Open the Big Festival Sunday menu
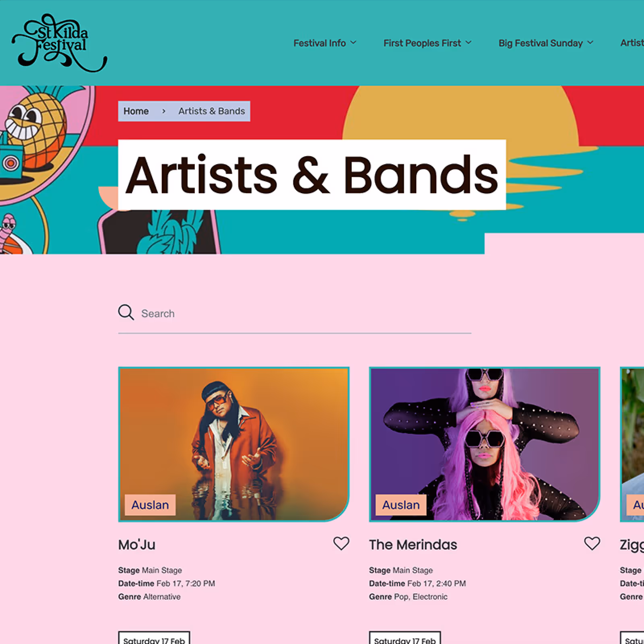644x644 pixels. [541, 43]
